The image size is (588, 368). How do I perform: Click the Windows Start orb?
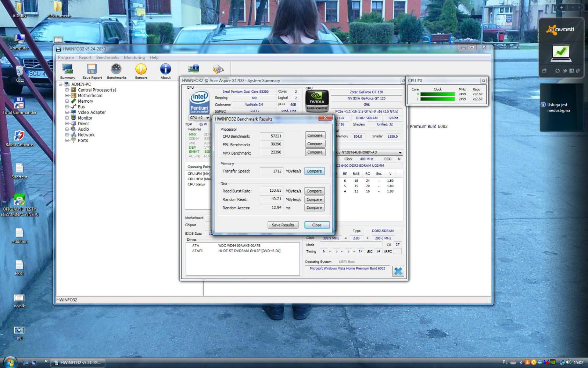click(x=10, y=362)
